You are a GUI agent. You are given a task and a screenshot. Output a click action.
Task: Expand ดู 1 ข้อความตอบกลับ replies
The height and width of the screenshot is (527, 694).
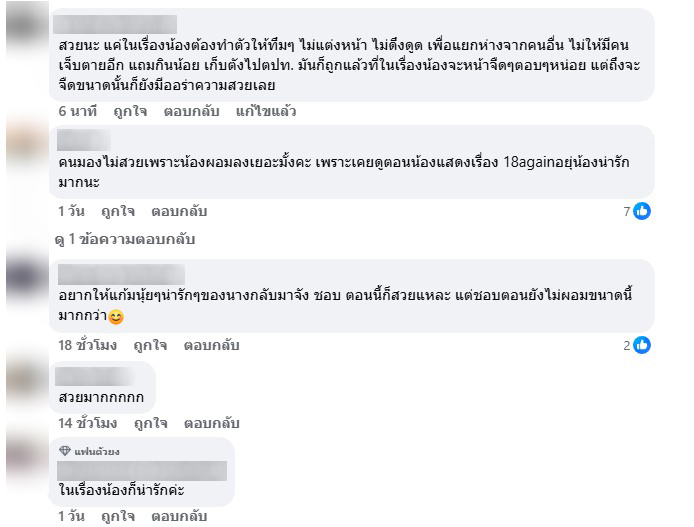(x=125, y=239)
